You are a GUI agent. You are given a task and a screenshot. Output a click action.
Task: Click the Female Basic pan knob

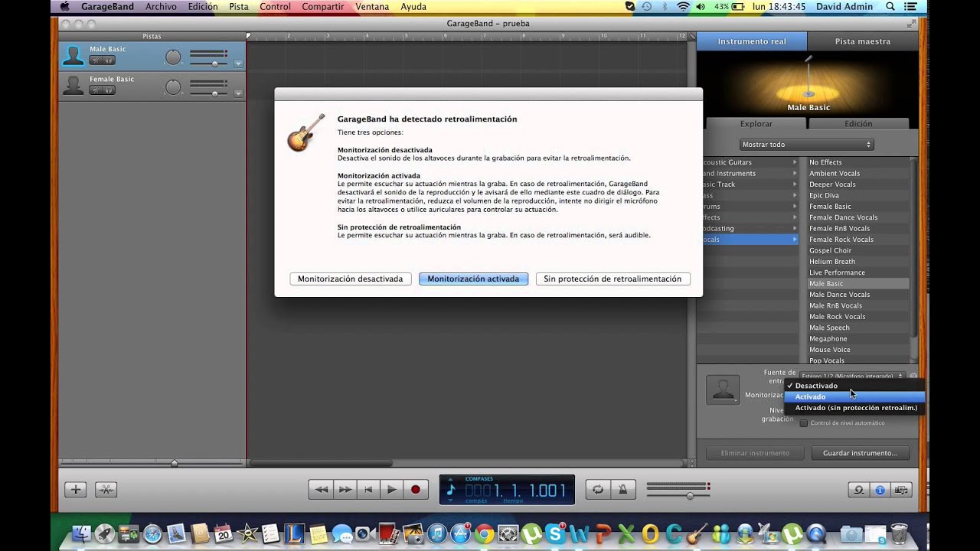coord(174,86)
